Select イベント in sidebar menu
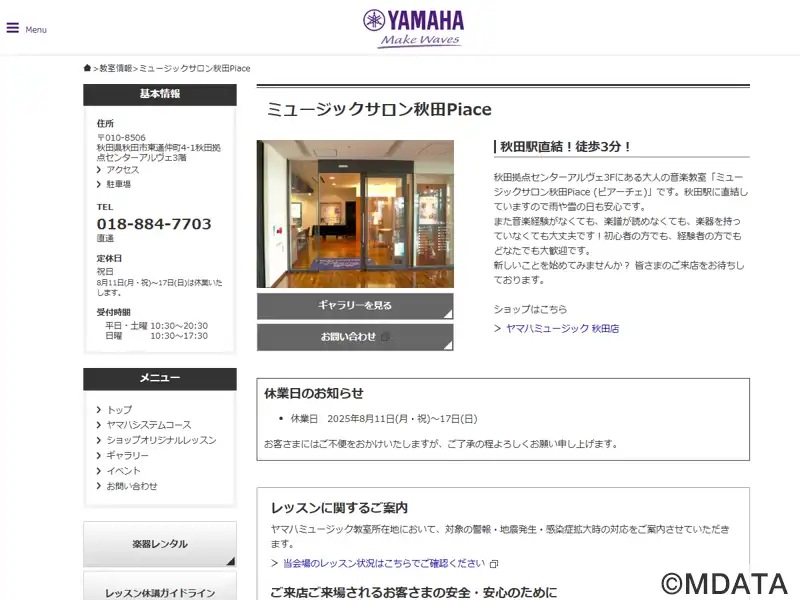Viewport: 800px width, 600px height. point(123,470)
